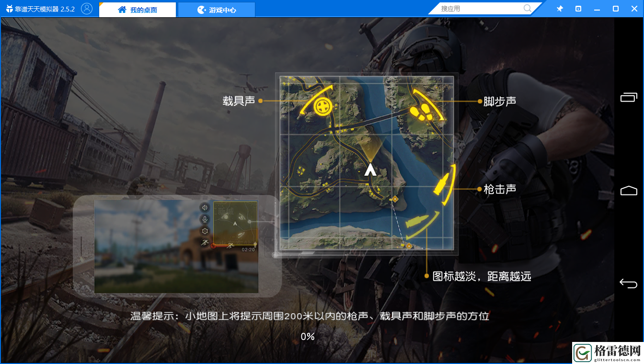Focus the 搜应用 search field
Screen dimensions: 644x364
480,9
